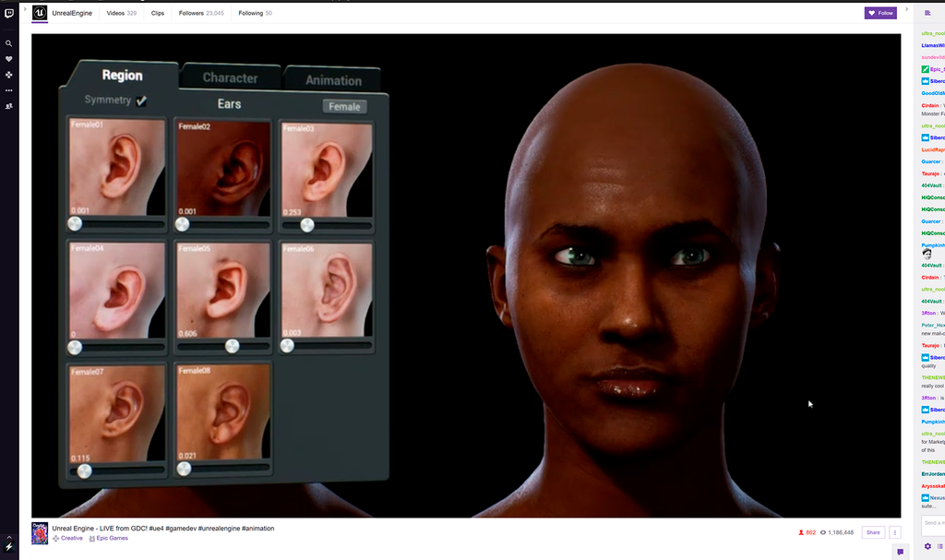Toggle the Symmetry checkbox
The width and height of the screenshot is (945, 560).
pos(141,101)
